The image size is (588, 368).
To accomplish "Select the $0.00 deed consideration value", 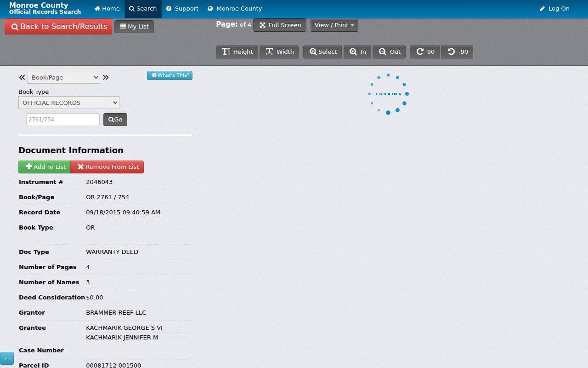I will point(95,298).
